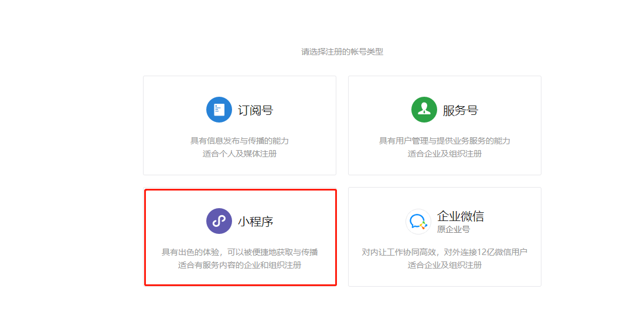Select the 服务号 title text

click(460, 110)
